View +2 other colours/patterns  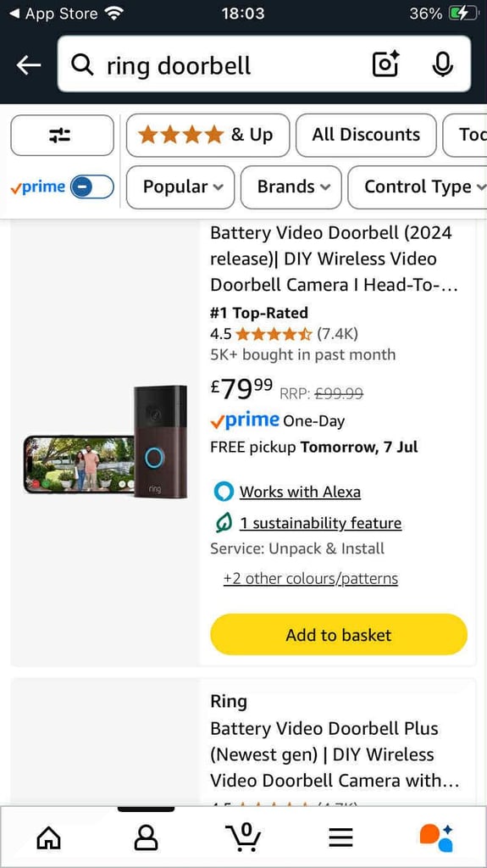pyautogui.click(x=311, y=579)
